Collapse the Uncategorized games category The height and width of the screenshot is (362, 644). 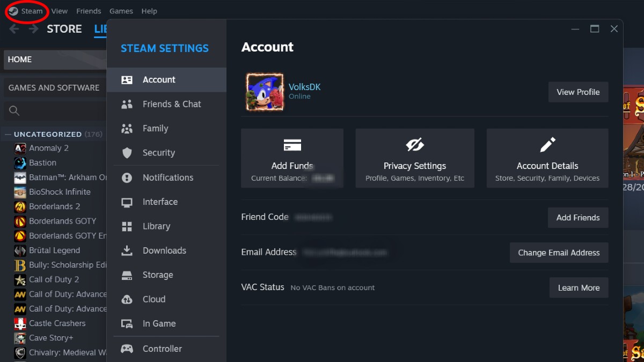8,134
